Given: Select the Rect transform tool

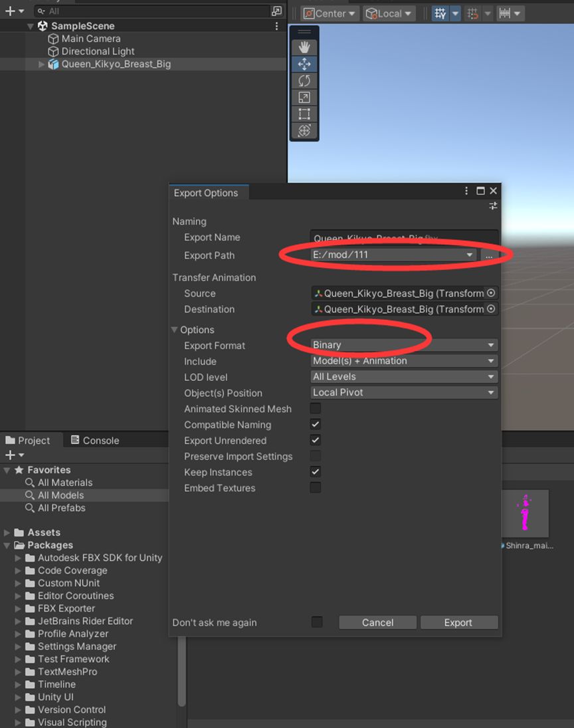Looking at the screenshot, I should tap(304, 114).
